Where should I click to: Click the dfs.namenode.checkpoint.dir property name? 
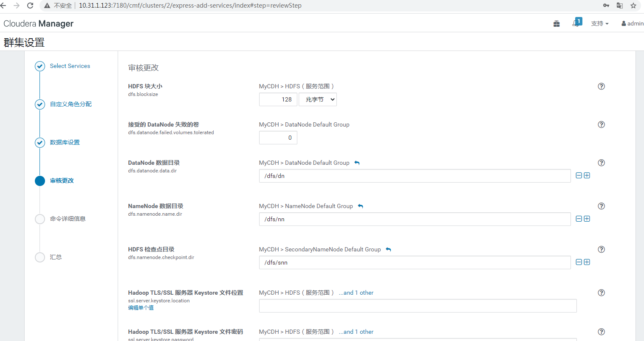(x=161, y=257)
